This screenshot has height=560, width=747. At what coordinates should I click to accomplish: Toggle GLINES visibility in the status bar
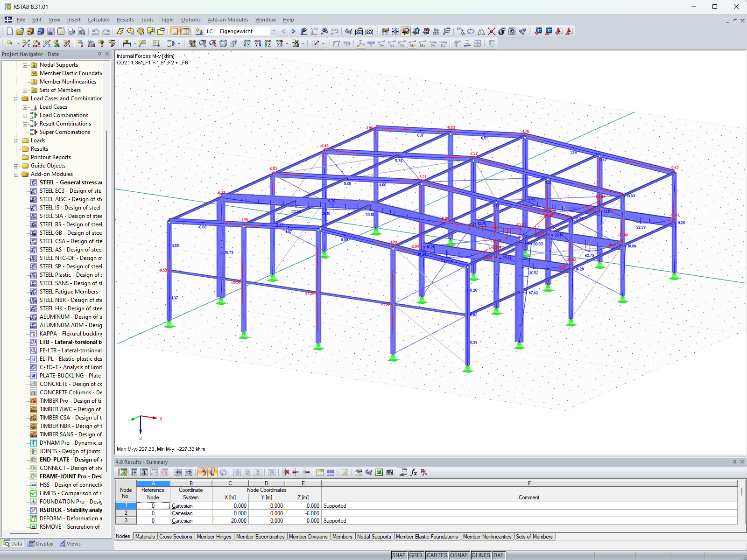pyautogui.click(x=480, y=555)
